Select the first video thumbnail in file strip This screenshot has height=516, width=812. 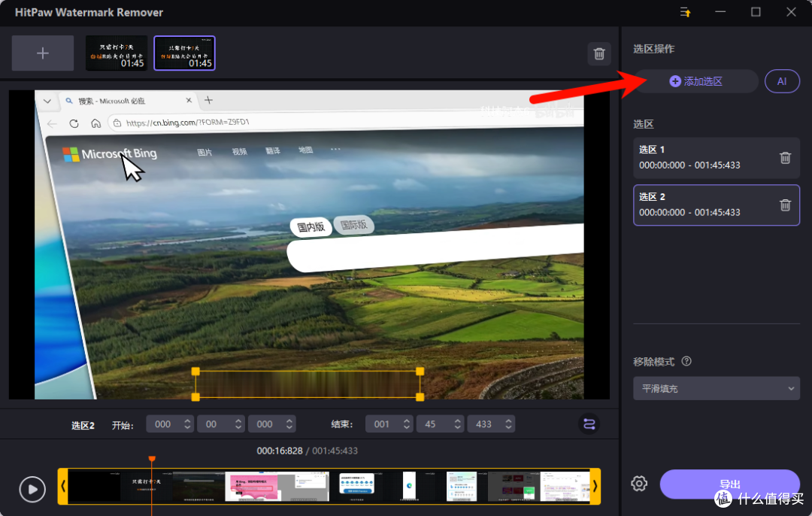117,53
